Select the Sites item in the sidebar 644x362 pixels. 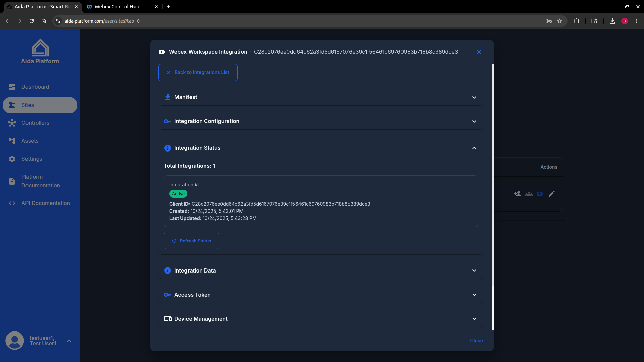40,105
